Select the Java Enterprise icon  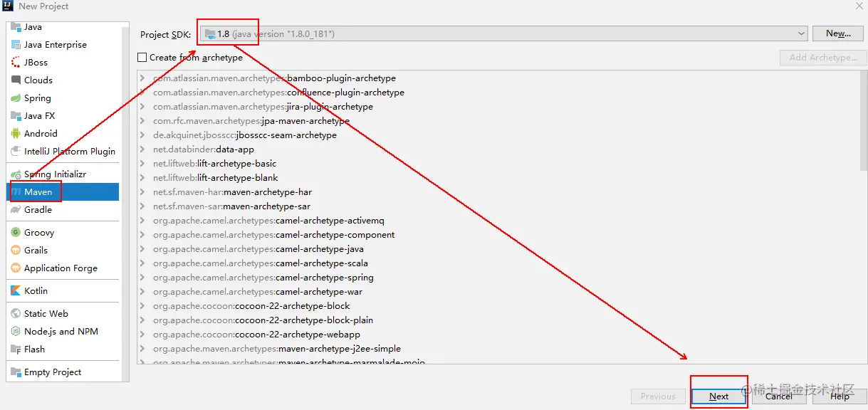point(16,45)
